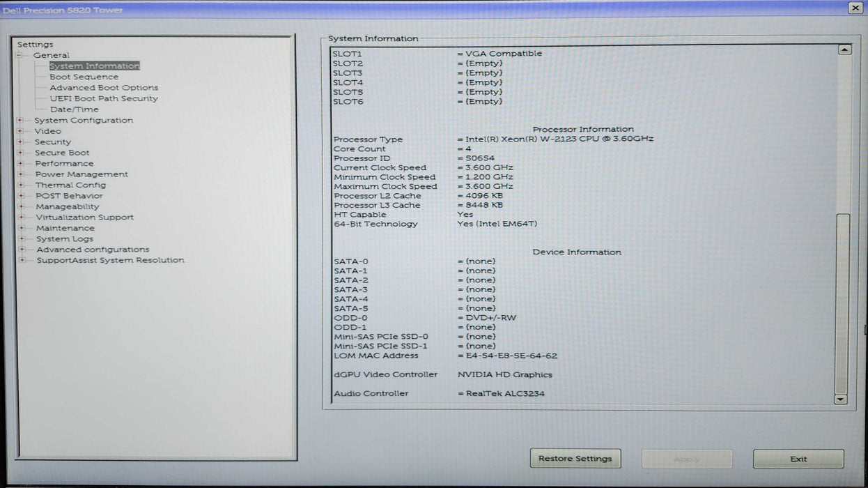
Task: Expand Thermal Config options
Action: pos(22,185)
